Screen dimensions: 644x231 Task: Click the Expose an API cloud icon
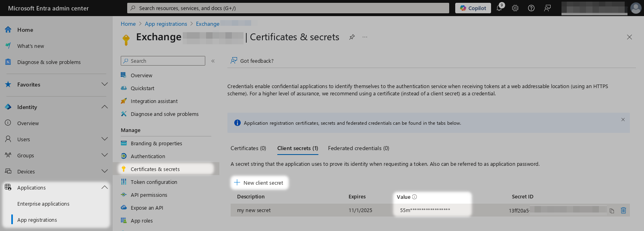124,208
